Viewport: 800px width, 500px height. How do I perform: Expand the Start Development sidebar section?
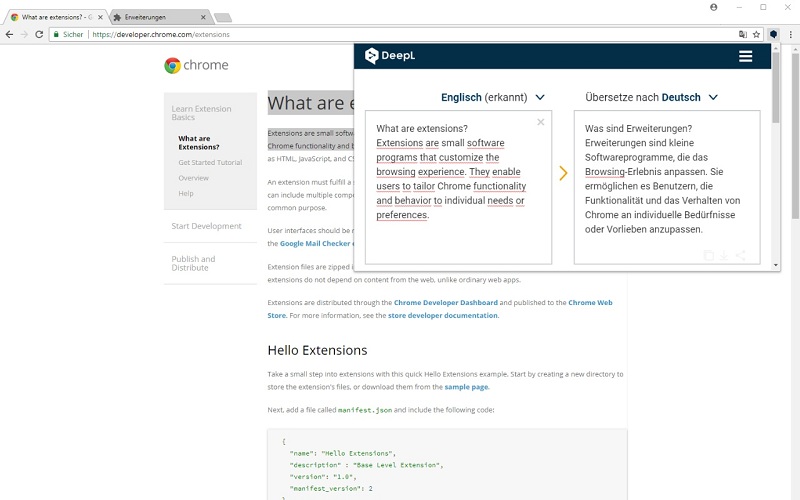(207, 226)
